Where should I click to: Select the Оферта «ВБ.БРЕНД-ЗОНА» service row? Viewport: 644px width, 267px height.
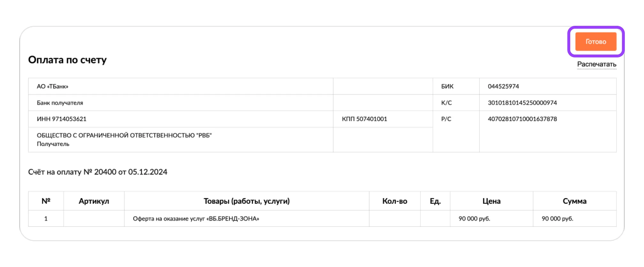coord(322,219)
